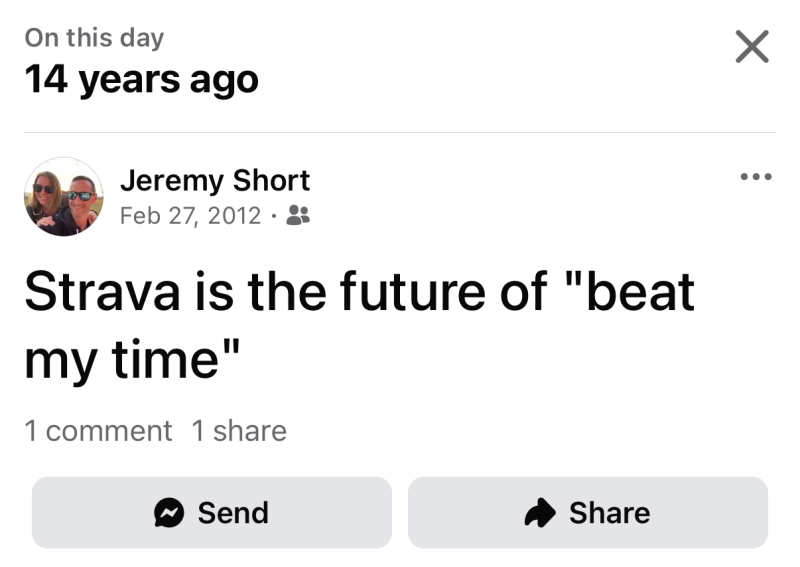View the 1 share count
800x567 pixels.
click(239, 431)
